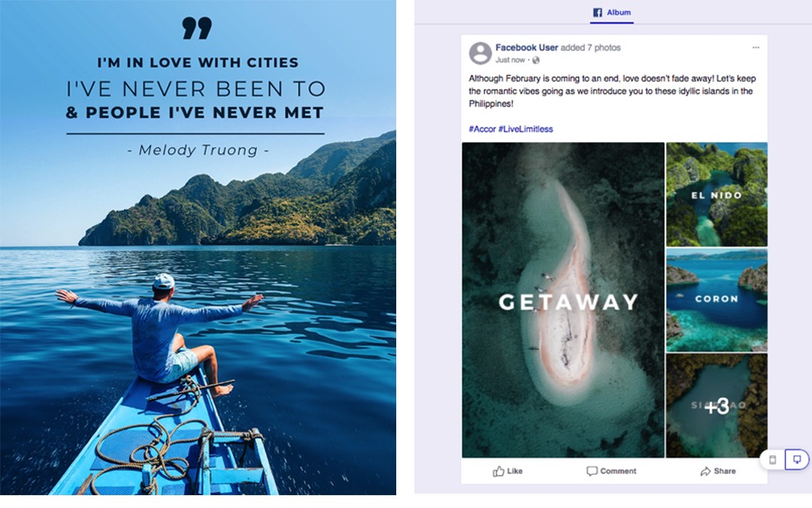Switch to desktop preview view
Image resolution: width=812 pixels, height=508 pixels.
(x=797, y=459)
